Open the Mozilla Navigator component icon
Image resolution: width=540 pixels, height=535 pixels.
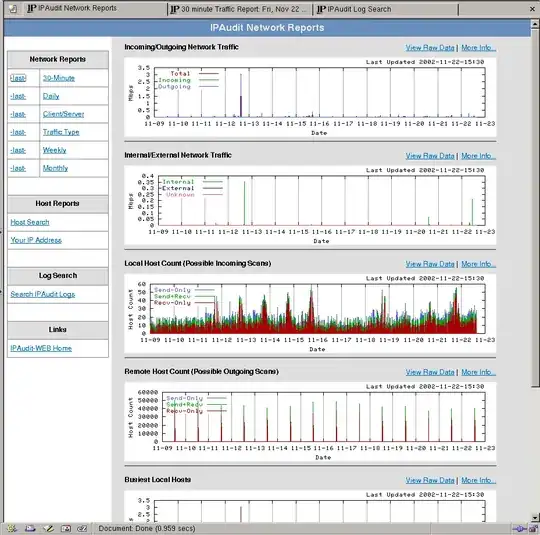click(12, 528)
